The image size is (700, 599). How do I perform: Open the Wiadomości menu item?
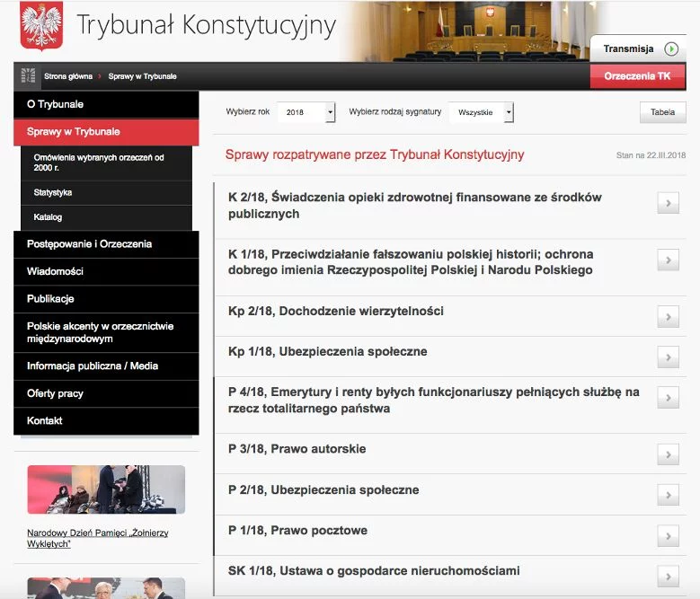[x=106, y=271]
